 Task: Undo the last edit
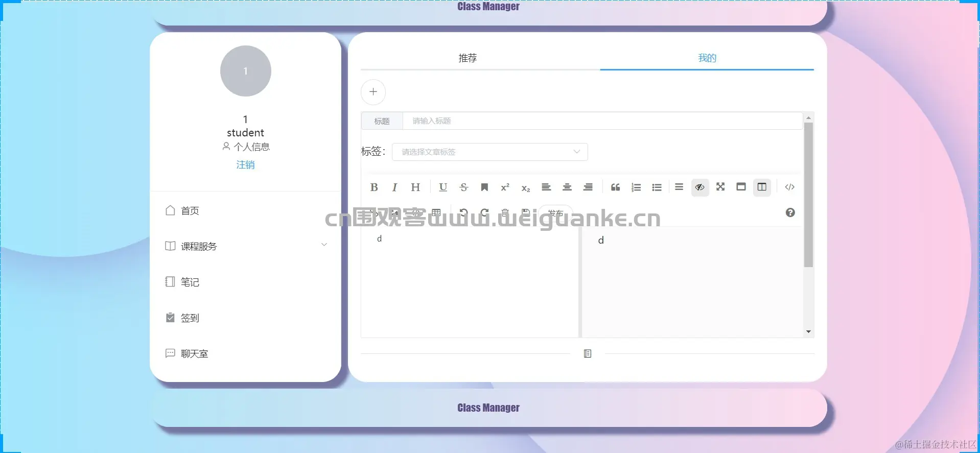tap(463, 212)
